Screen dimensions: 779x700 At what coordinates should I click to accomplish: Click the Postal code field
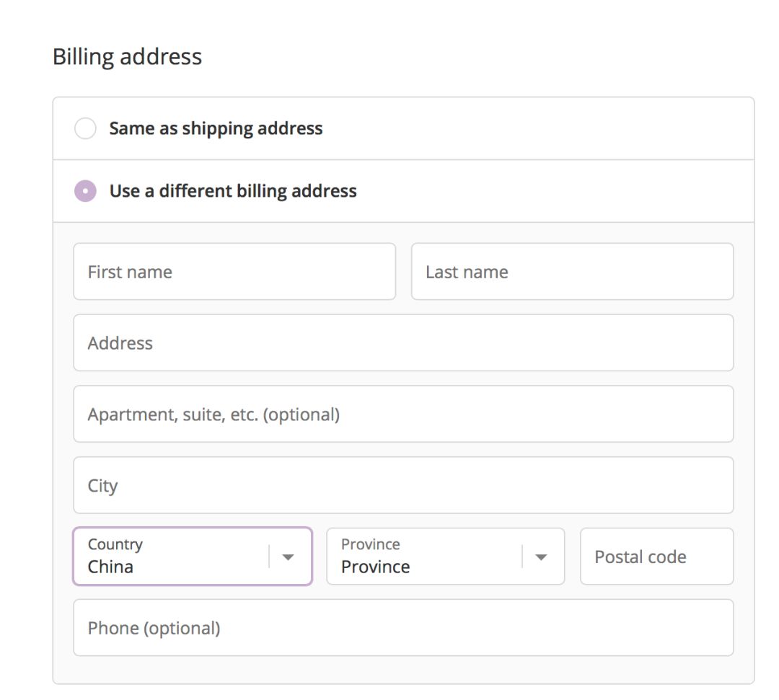pyautogui.click(x=656, y=557)
